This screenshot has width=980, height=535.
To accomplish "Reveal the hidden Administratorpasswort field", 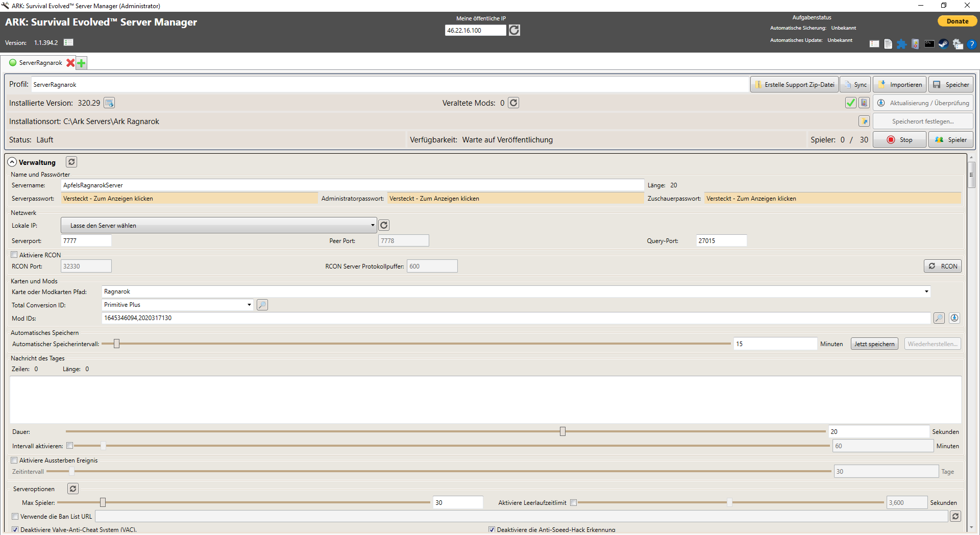I will [516, 199].
